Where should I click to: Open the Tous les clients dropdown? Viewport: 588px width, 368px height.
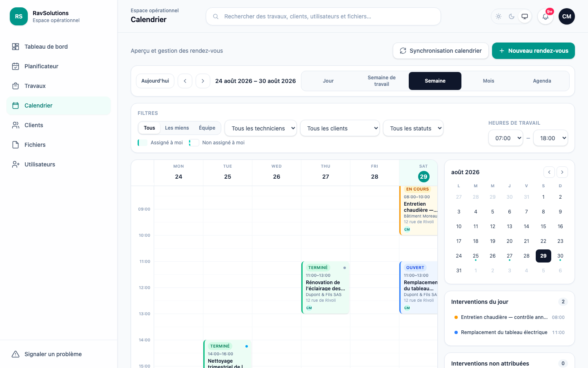tap(340, 128)
